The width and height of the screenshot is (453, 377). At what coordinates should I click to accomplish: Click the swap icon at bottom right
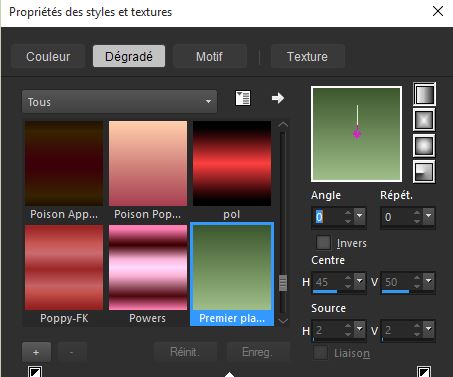coord(424,372)
